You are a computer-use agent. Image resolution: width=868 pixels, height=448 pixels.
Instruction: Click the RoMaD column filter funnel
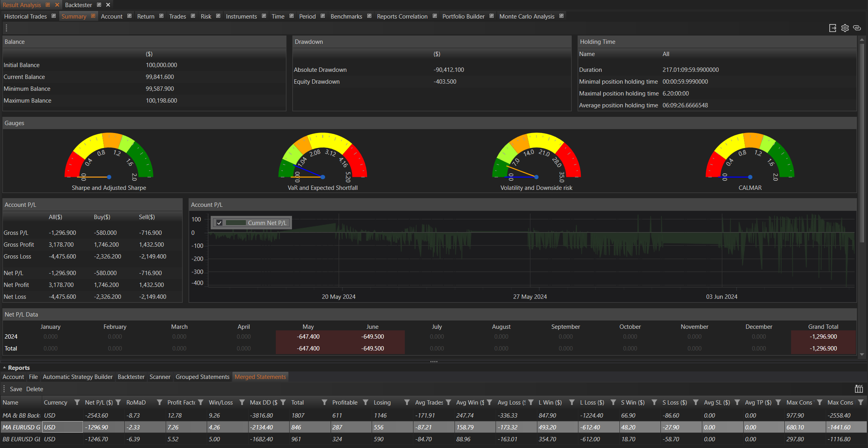(159, 402)
